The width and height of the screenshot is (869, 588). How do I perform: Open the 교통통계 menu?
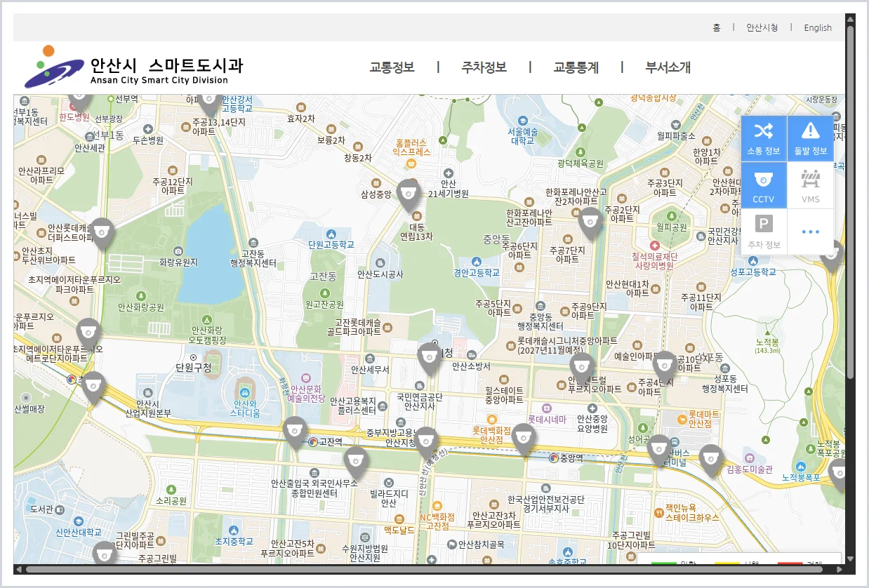click(x=576, y=67)
